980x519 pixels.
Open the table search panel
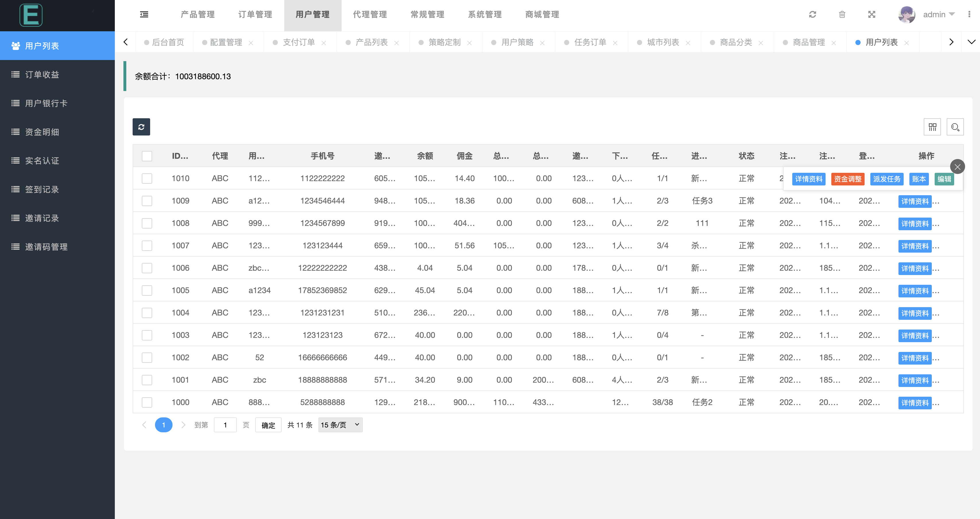click(955, 127)
